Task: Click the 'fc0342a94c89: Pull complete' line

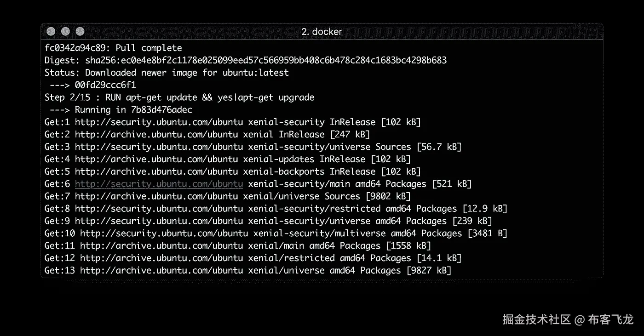Action: point(113,48)
